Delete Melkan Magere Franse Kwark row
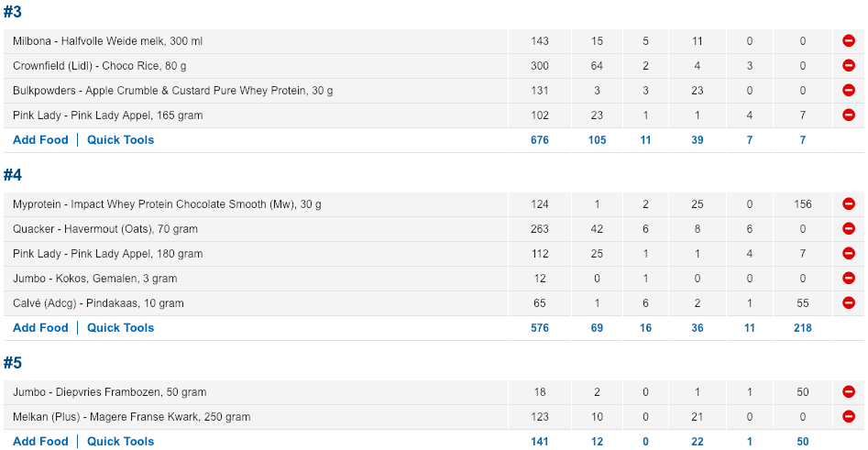Viewport: 868px width, 450px height. pyautogui.click(x=849, y=417)
